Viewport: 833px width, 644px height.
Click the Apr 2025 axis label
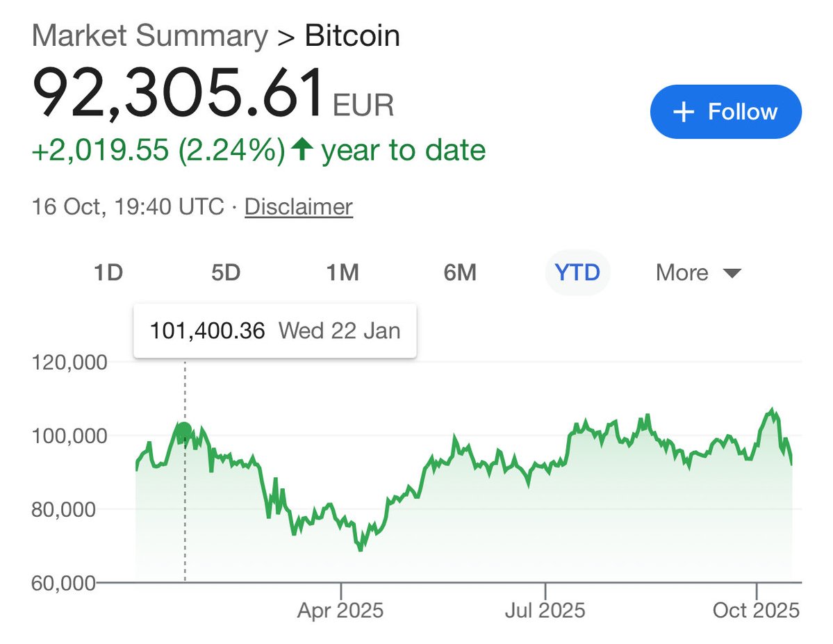(340, 611)
